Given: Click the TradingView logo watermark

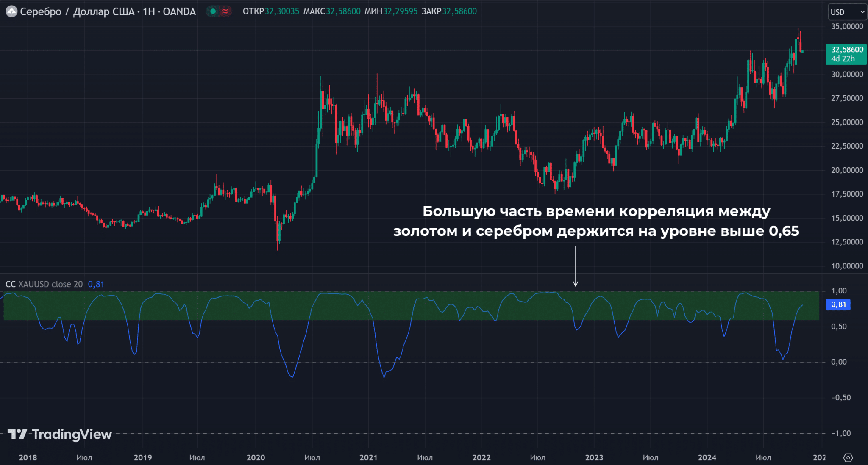Looking at the screenshot, I should point(60,434).
